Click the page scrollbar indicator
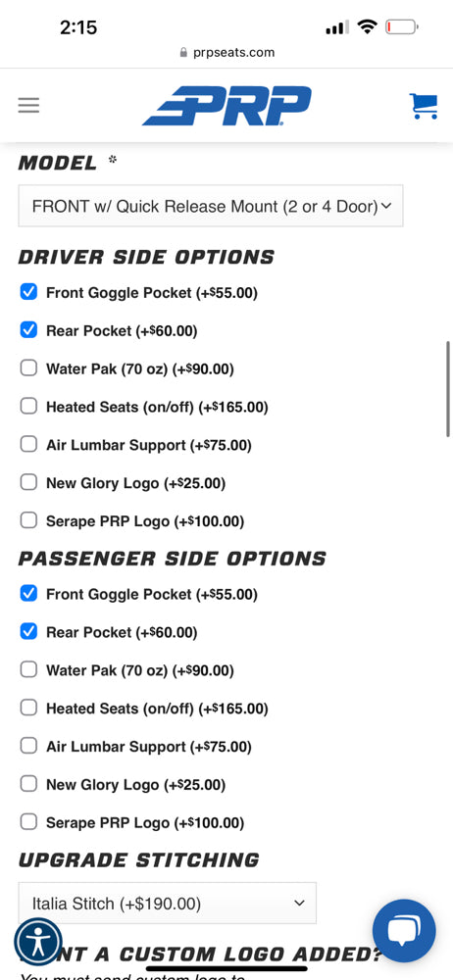The image size is (453, 980). pos(448,389)
